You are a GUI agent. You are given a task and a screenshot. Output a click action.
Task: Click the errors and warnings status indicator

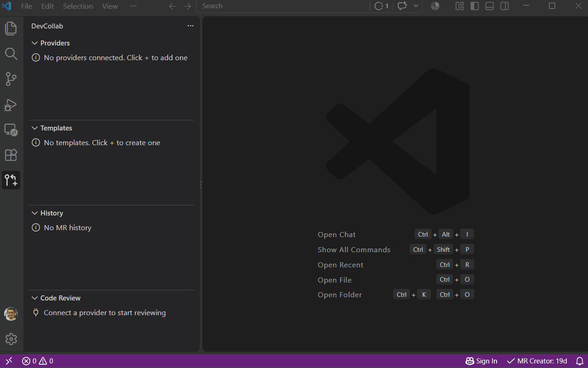pos(38,361)
